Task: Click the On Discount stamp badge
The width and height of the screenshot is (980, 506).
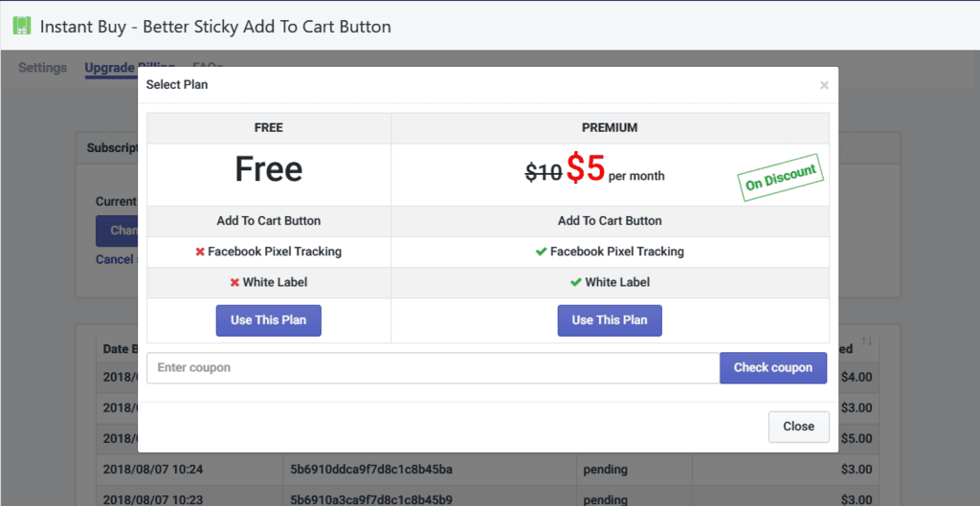Action: tap(781, 177)
